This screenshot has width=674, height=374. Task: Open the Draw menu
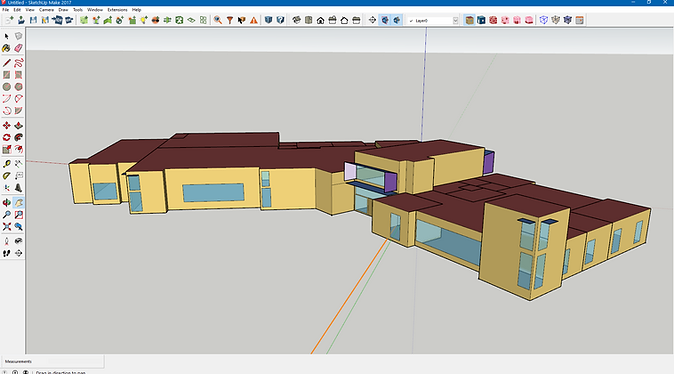pos(63,9)
